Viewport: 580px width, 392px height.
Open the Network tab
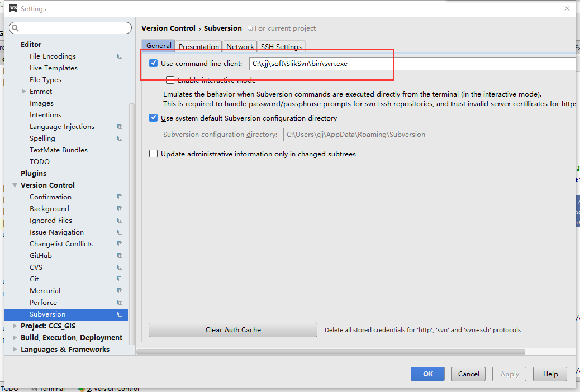click(x=240, y=46)
